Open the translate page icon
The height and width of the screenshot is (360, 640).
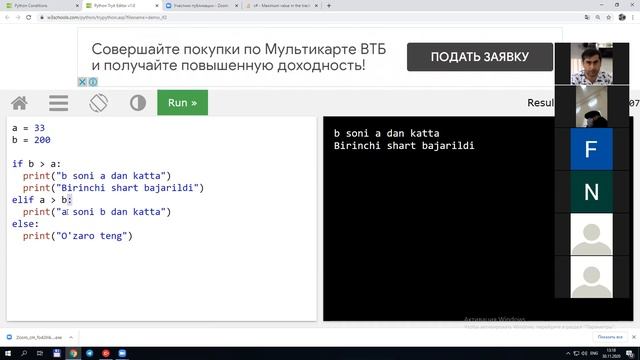tap(587, 18)
